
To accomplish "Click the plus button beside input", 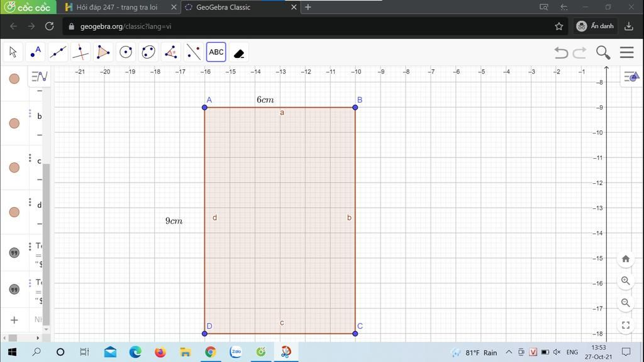I will click(x=14, y=320).
